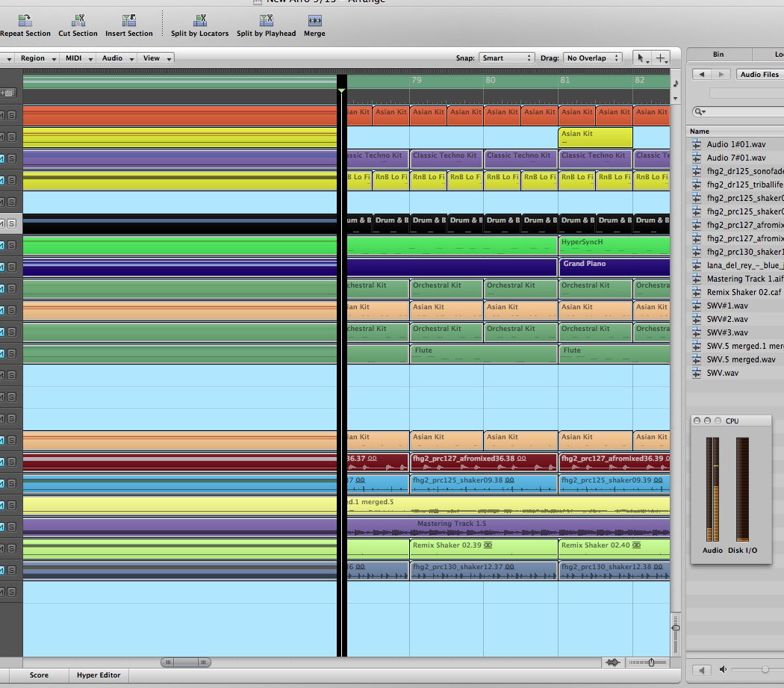Screen dimensions: 784x688
Task: Click the Merge toolbar icon
Action: 314,21
